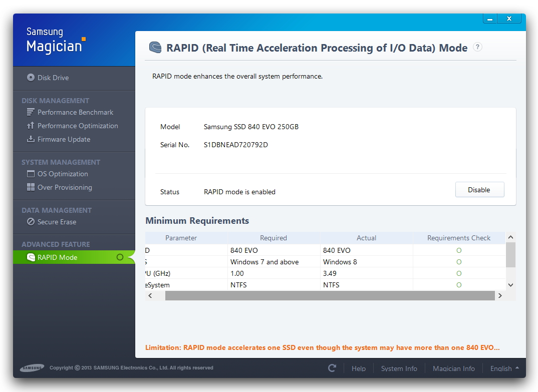The width and height of the screenshot is (538, 392).
Task: Click the OS Optimization window icon
Action: click(x=31, y=174)
